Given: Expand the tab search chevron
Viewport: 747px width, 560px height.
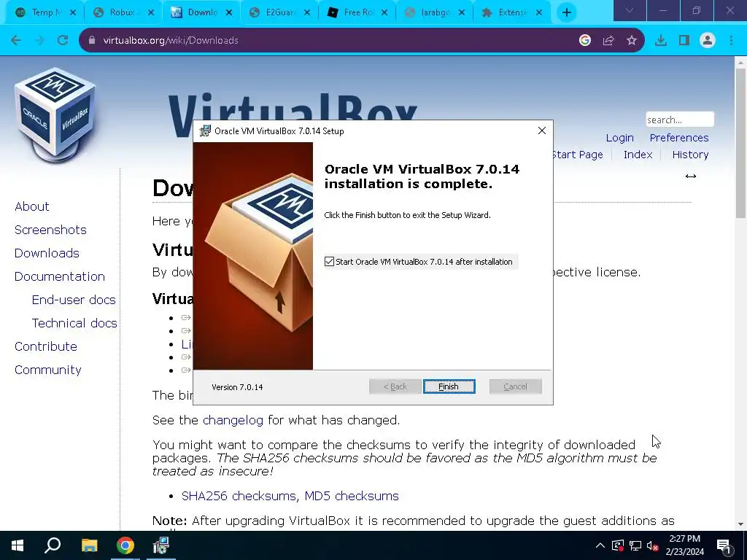Looking at the screenshot, I should tap(630, 10).
